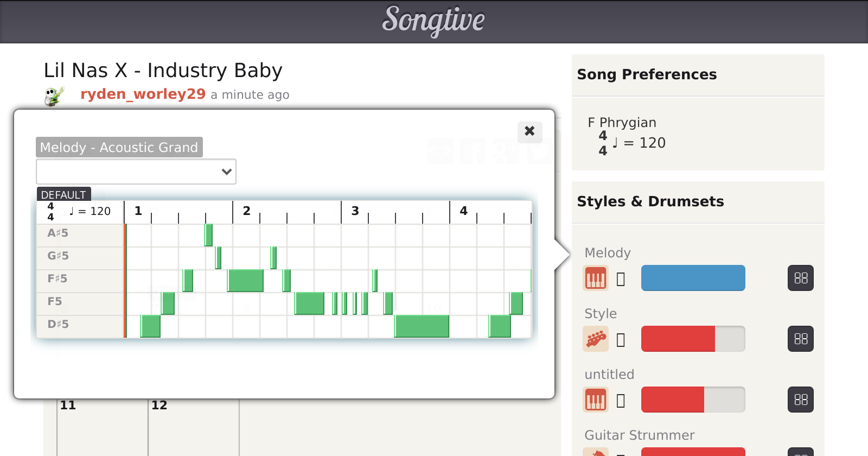
Task: Click the Songtive logo in header
Action: pos(433,21)
